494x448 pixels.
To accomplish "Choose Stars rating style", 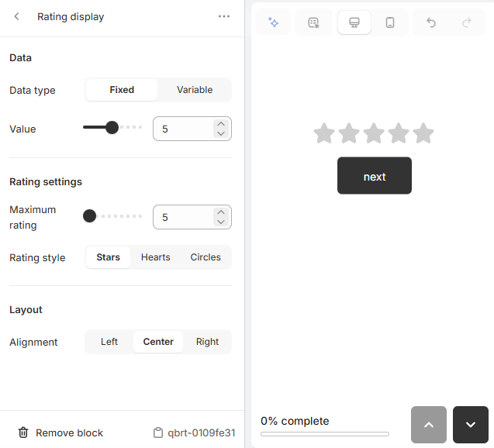I will coord(108,257).
